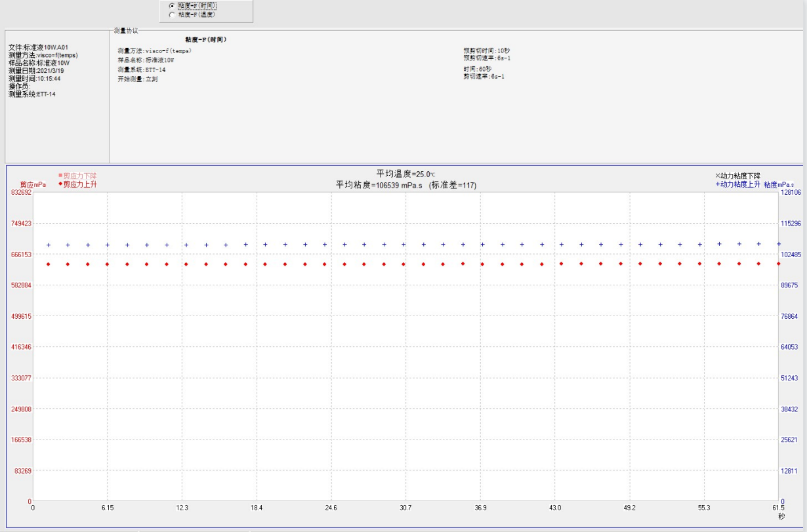Select the 粘度-F(温度) radio button
This screenshot has height=532, width=807.
point(173,14)
